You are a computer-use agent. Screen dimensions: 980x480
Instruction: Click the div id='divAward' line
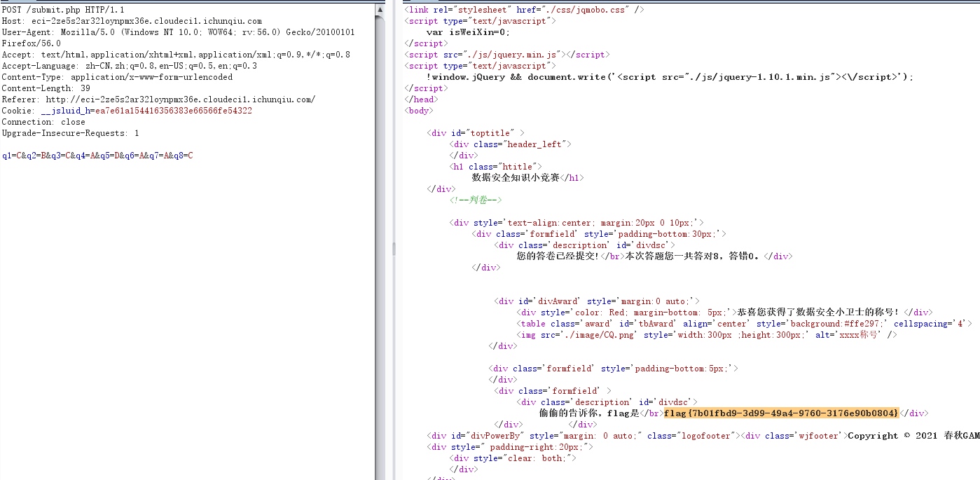[x=597, y=301]
